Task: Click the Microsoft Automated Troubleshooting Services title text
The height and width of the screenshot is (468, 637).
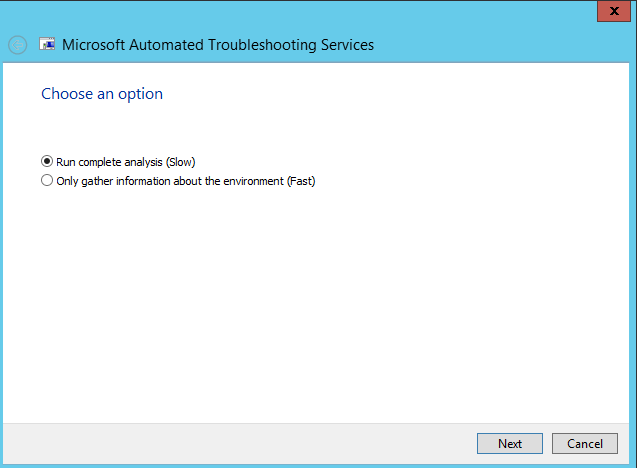Action: 218,45
